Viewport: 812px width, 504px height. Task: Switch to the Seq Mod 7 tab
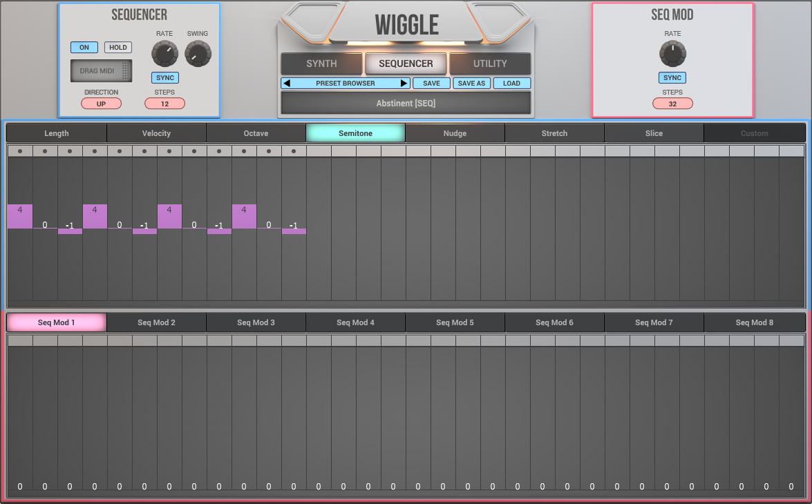click(654, 322)
